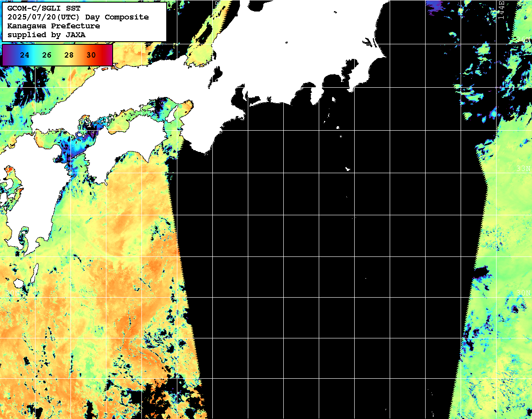Click the 30 degree colorbar label
This screenshot has width=532, height=419.
coord(91,55)
